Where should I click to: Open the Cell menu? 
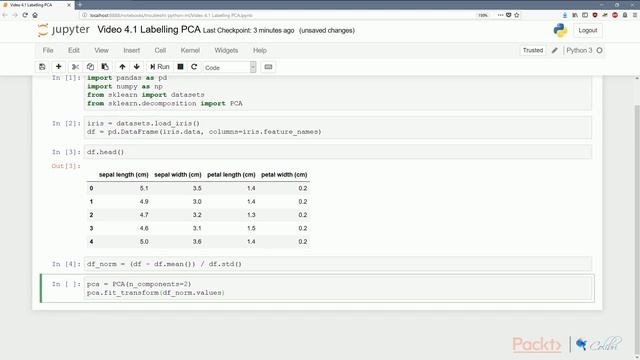tap(160, 51)
